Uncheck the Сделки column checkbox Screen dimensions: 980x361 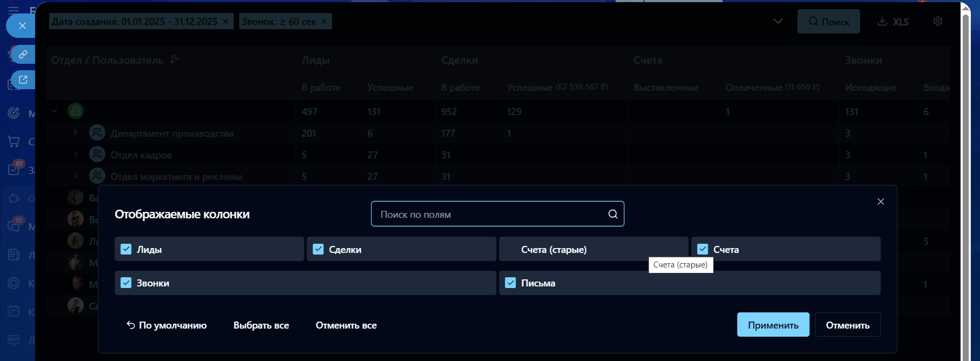318,249
